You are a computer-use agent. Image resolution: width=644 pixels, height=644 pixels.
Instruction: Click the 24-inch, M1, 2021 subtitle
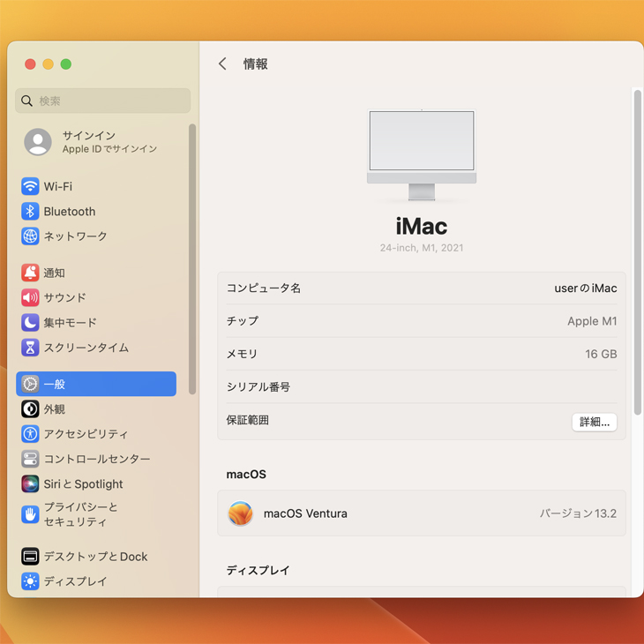click(422, 248)
